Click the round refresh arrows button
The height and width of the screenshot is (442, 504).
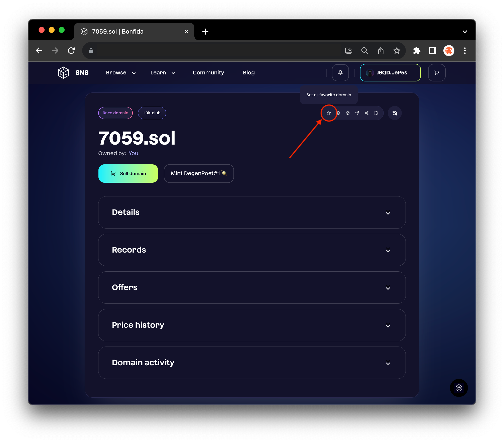395,113
